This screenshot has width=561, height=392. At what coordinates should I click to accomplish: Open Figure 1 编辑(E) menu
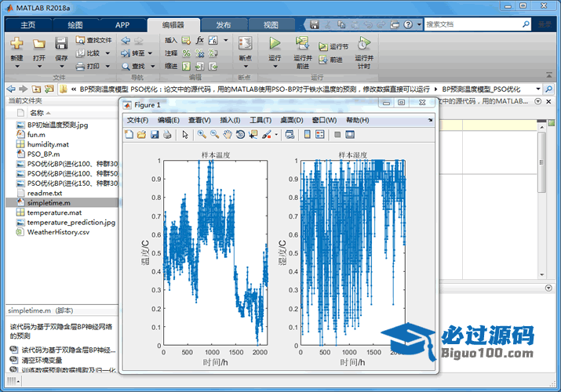(168, 120)
